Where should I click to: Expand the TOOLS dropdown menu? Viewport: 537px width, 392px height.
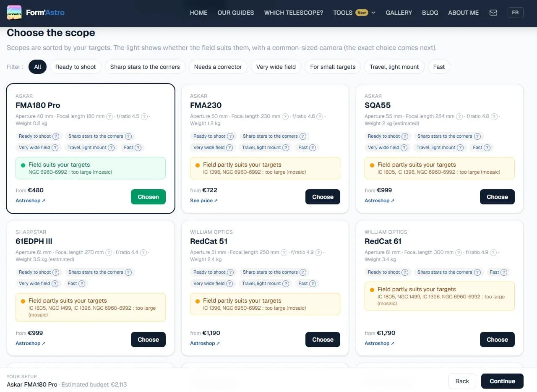pos(354,13)
